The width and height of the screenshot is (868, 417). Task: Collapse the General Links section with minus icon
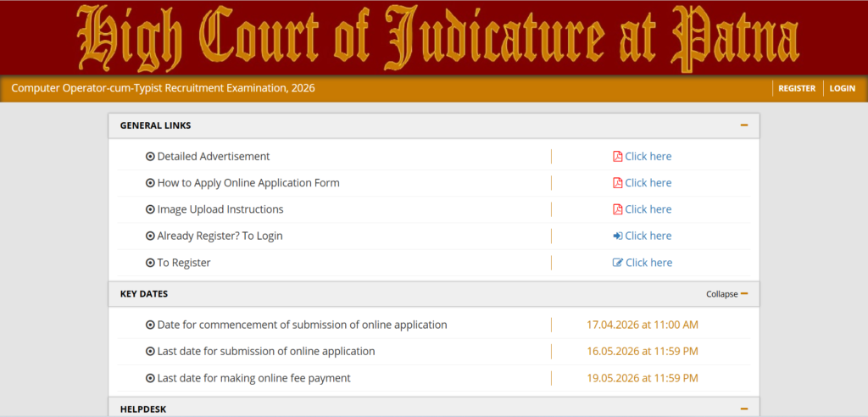(x=744, y=125)
